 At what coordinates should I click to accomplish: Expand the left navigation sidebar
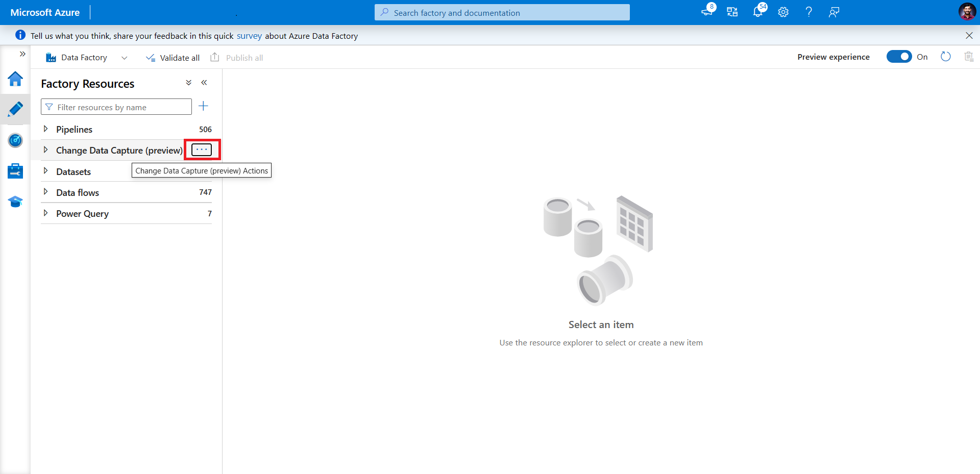coord(22,54)
